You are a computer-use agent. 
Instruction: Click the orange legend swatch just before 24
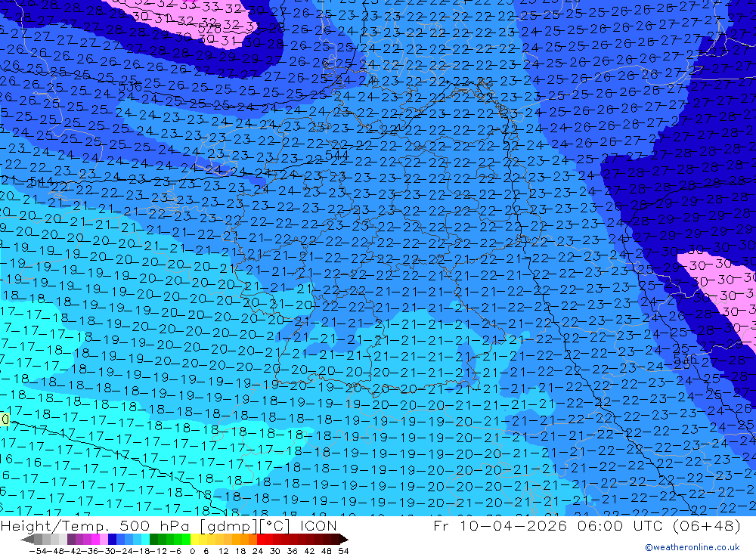tap(253, 539)
